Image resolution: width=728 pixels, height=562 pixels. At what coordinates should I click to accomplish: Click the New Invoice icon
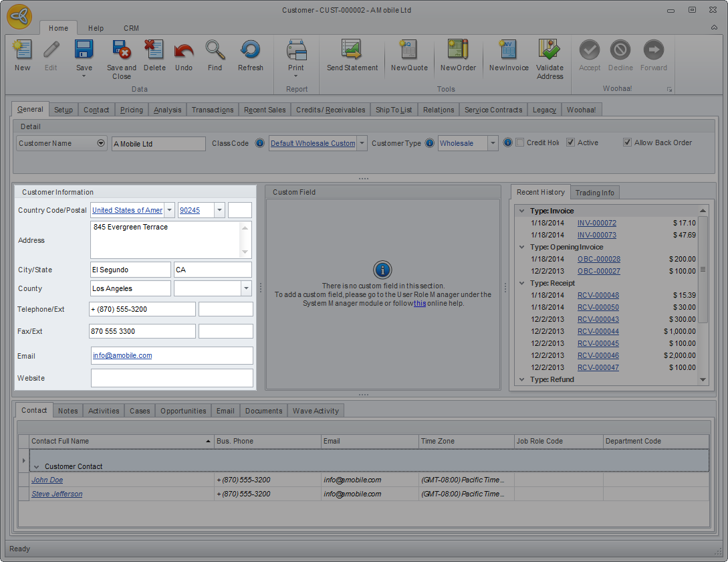[508, 51]
